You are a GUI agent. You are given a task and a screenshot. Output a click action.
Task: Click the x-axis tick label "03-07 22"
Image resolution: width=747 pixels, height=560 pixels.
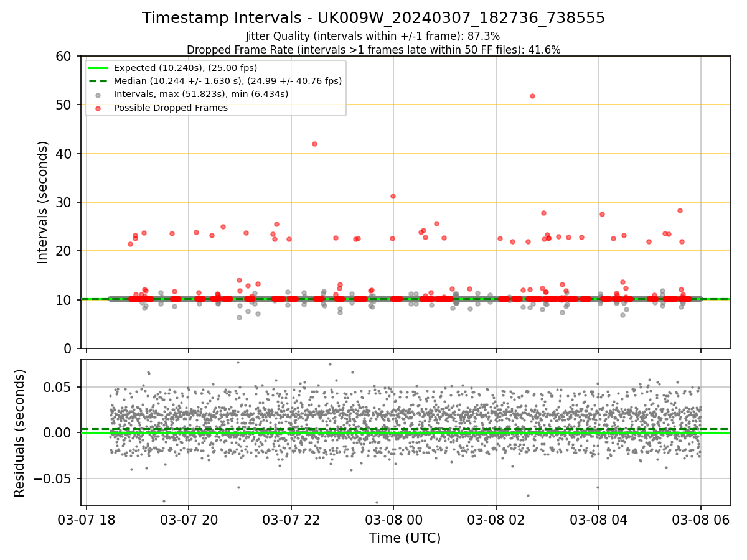pyautogui.click(x=291, y=520)
